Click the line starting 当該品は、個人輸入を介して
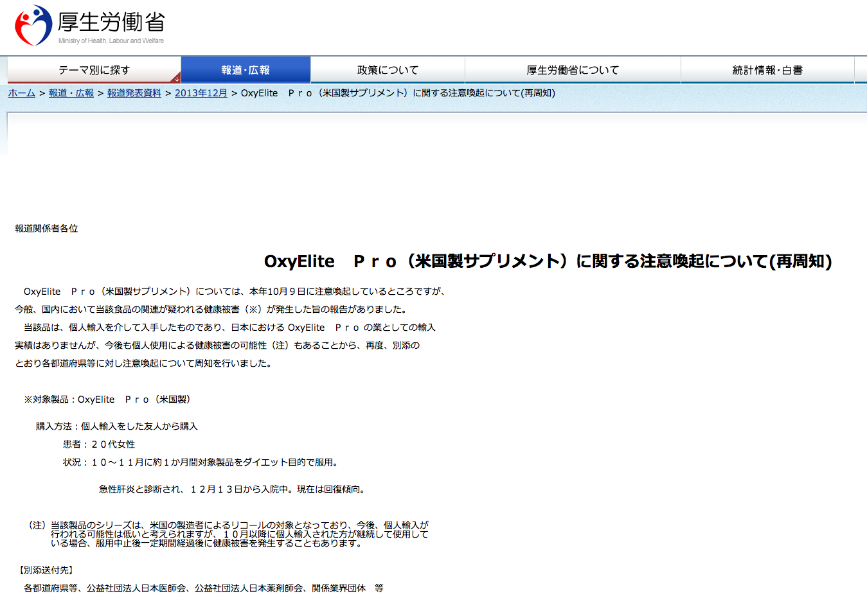 pos(229,328)
